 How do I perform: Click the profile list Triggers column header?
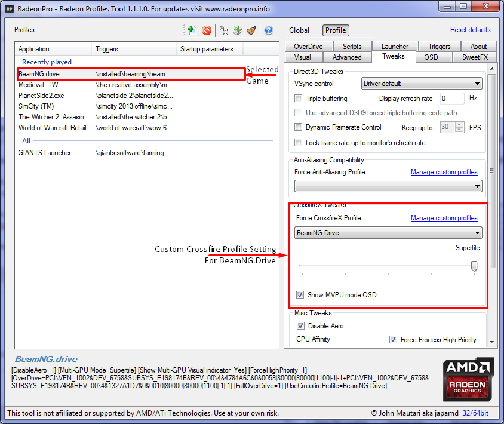click(x=134, y=49)
